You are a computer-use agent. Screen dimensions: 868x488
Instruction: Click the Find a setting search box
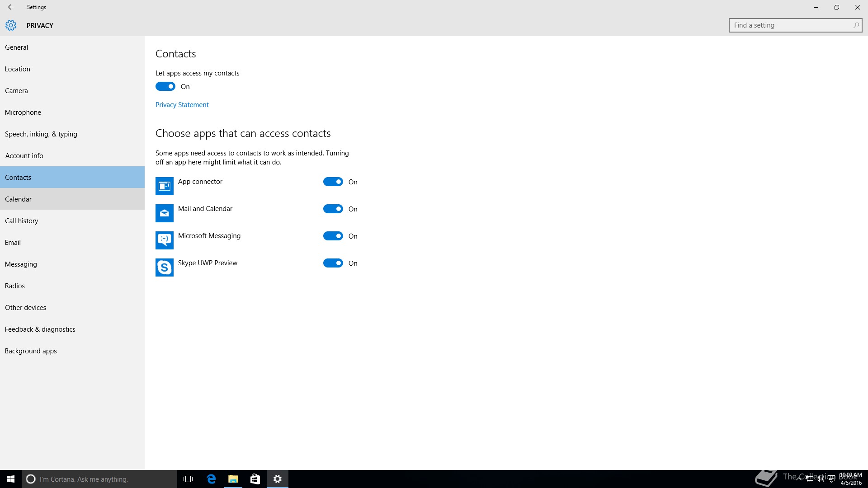point(795,25)
